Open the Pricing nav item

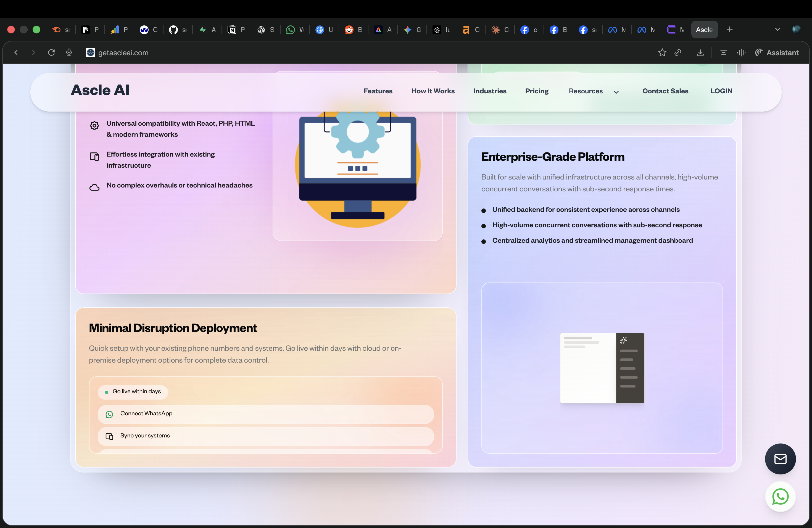coord(537,91)
